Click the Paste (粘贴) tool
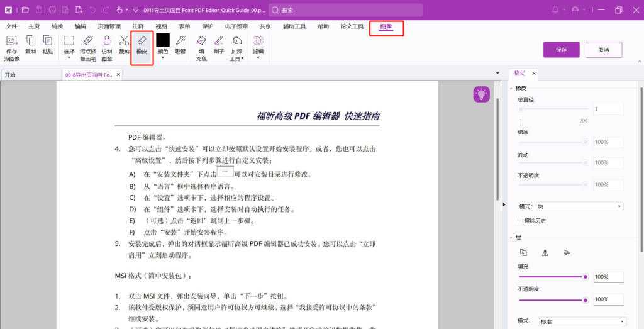 (48, 45)
